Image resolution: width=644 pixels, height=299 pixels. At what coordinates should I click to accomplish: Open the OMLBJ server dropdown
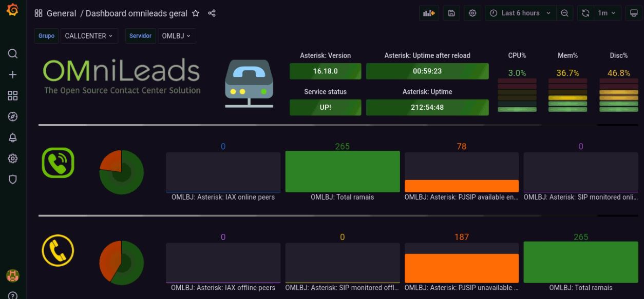pos(177,36)
